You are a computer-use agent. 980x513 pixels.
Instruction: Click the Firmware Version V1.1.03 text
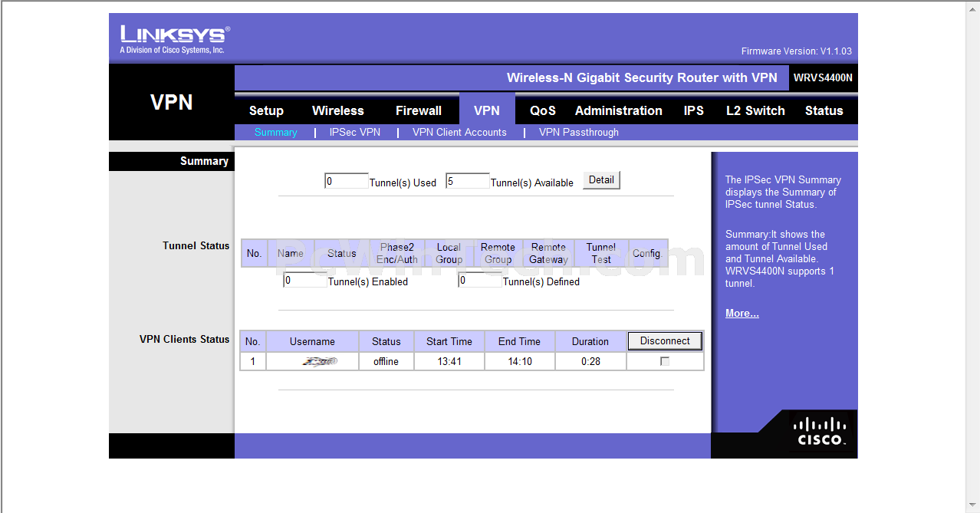[796, 51]
